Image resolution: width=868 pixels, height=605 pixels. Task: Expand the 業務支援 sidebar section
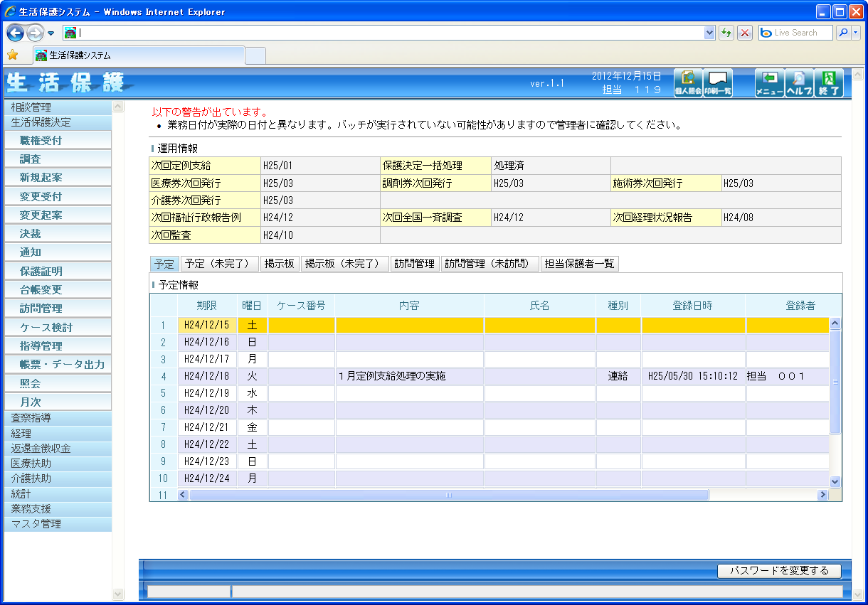click(58, 509)
